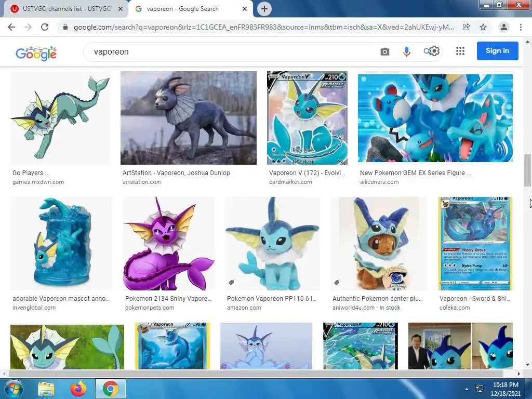Click the cardmarket.com source text
The width and height of the screenshot is (532, 399).
(290, 182)
